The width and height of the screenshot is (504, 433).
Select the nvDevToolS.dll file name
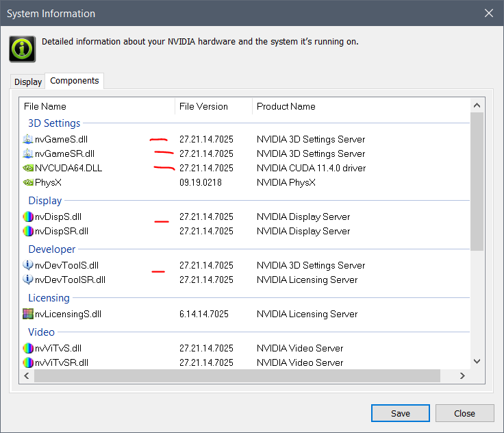coord(66,265)
